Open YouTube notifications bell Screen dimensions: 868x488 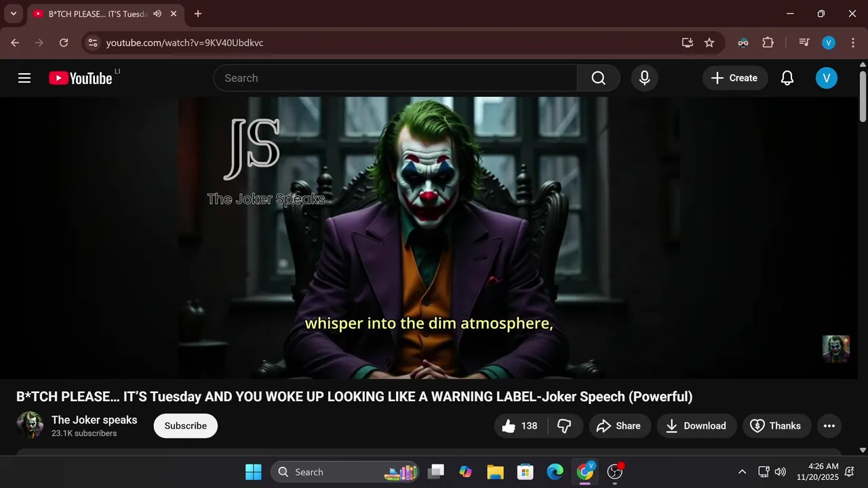[x=787, y=78]
